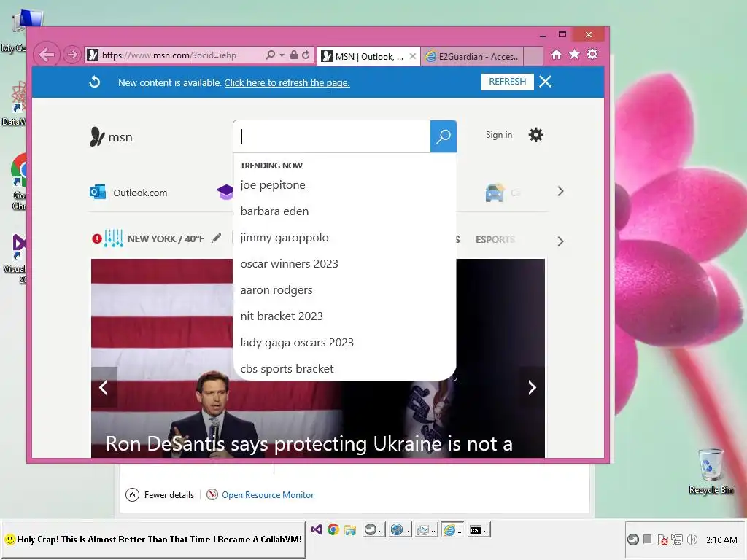Click the Action Center flag tray icon

click(x=662, y=540)
